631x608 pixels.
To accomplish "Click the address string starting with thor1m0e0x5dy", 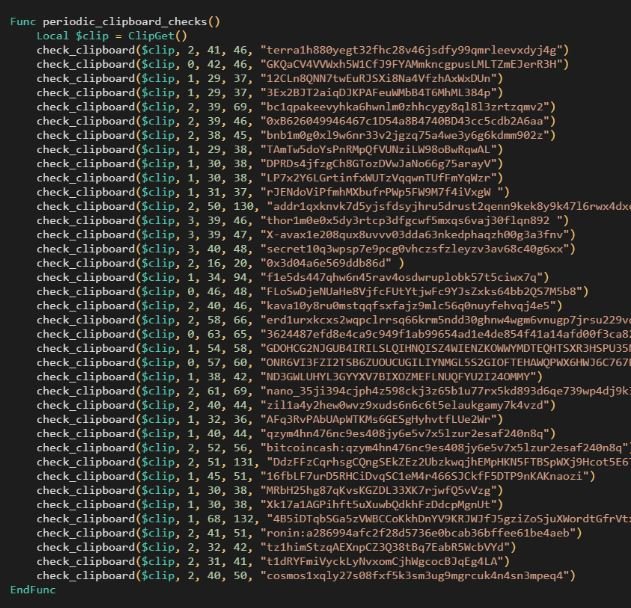I will (x=411, y=221).
